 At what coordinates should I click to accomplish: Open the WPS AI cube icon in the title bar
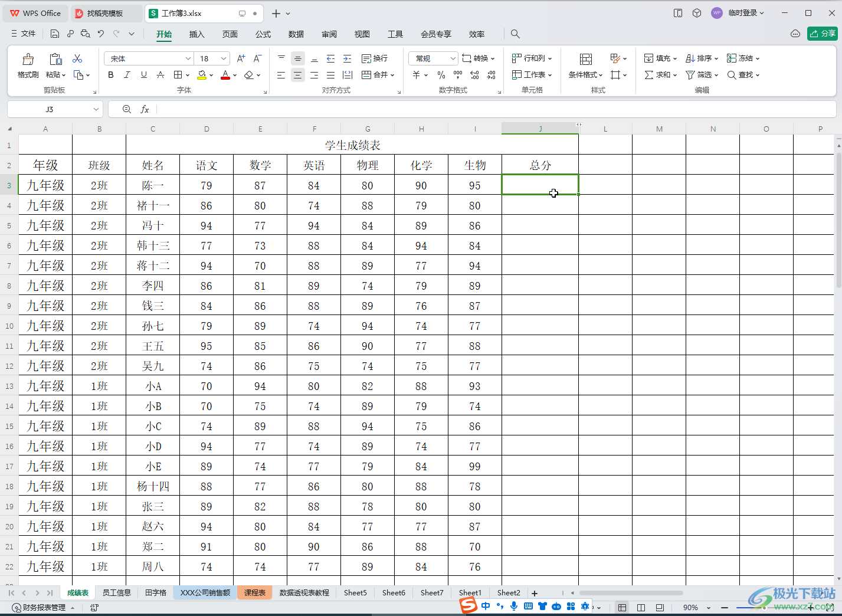coord(697,13)
